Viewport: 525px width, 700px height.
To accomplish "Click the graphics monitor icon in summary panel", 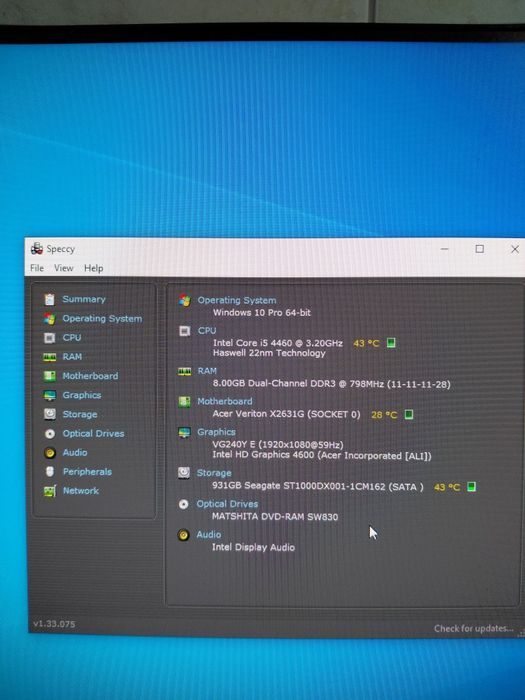I will click(184, 433).
